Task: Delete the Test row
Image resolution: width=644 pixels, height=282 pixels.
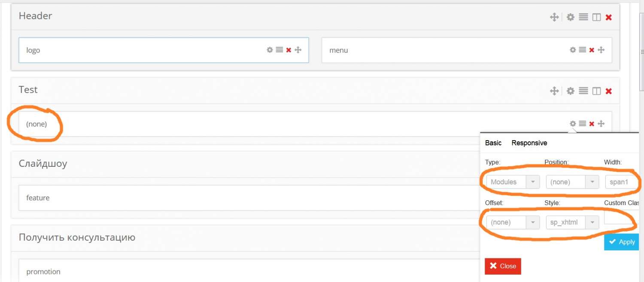Action: point(608,91)
